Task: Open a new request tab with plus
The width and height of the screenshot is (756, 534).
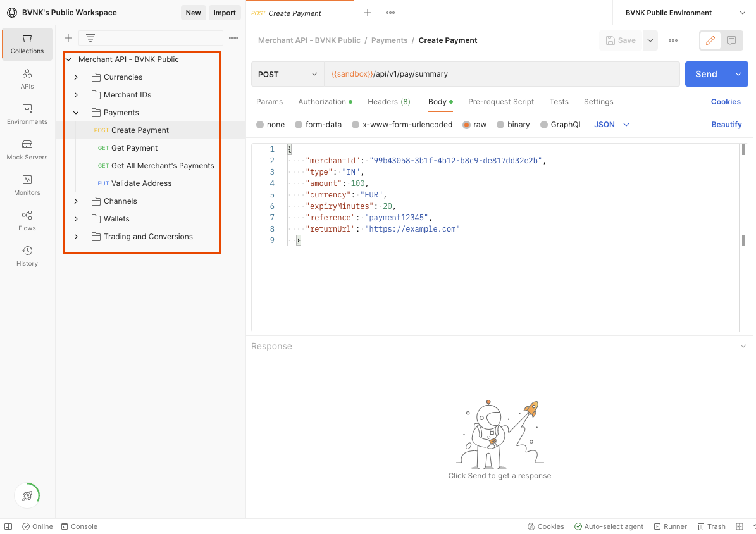Action: coord(368,13)
